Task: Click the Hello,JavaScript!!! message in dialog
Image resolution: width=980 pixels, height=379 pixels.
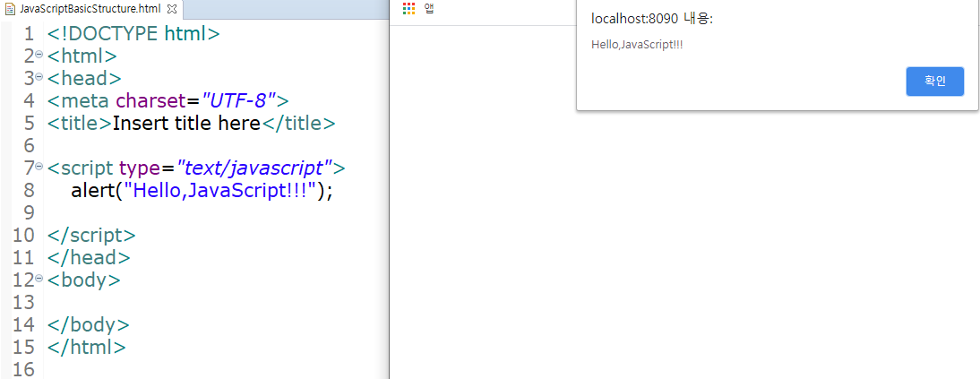Action: (637, 45)
